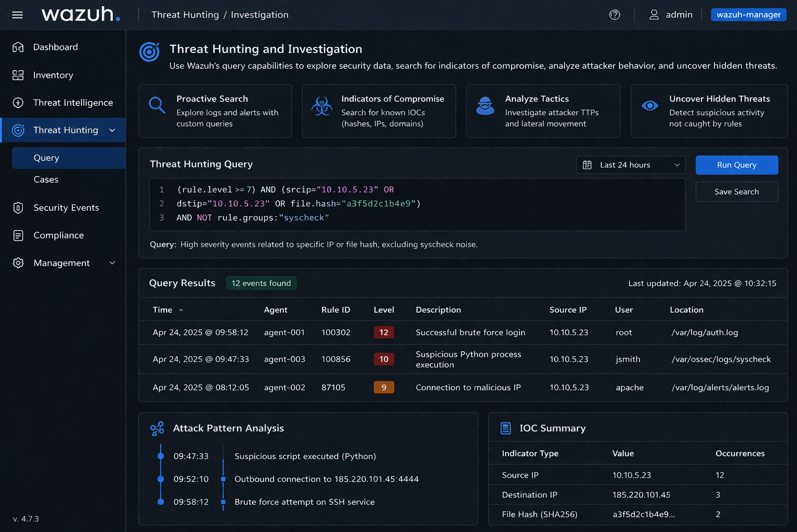Click the 09:52:10 outbound connection timeline marker
The image size is (797, 532).
[161, 479]
